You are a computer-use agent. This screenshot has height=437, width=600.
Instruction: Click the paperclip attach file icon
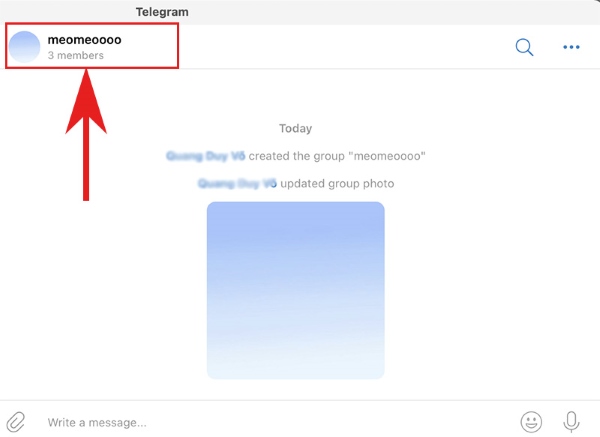16,422
